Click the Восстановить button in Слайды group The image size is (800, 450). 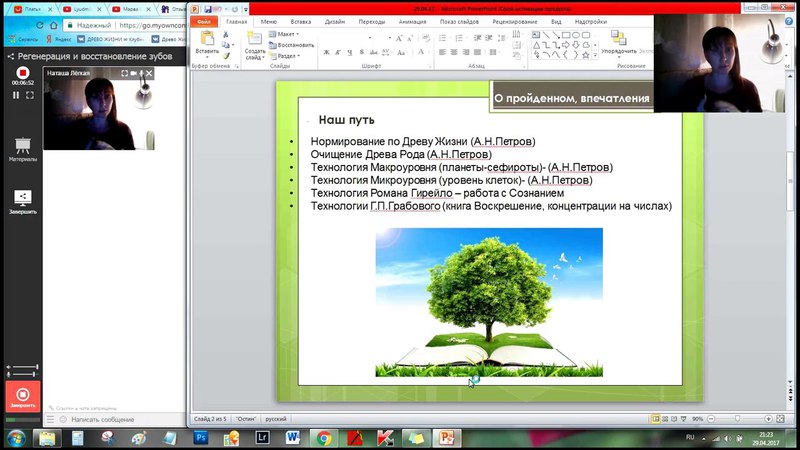292,45
